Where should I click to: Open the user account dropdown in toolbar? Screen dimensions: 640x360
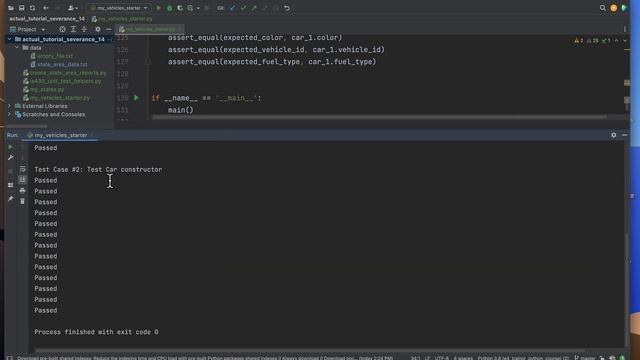pos(73,8)
